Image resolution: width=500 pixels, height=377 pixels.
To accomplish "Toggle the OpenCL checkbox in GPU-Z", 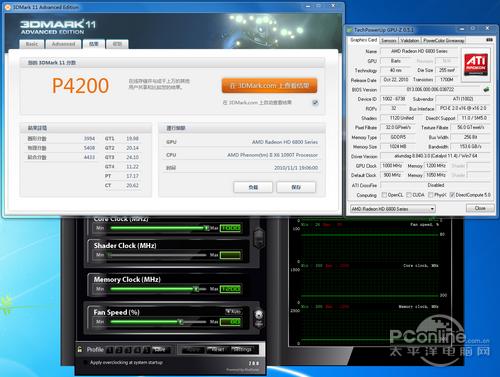I will [384, 195].
